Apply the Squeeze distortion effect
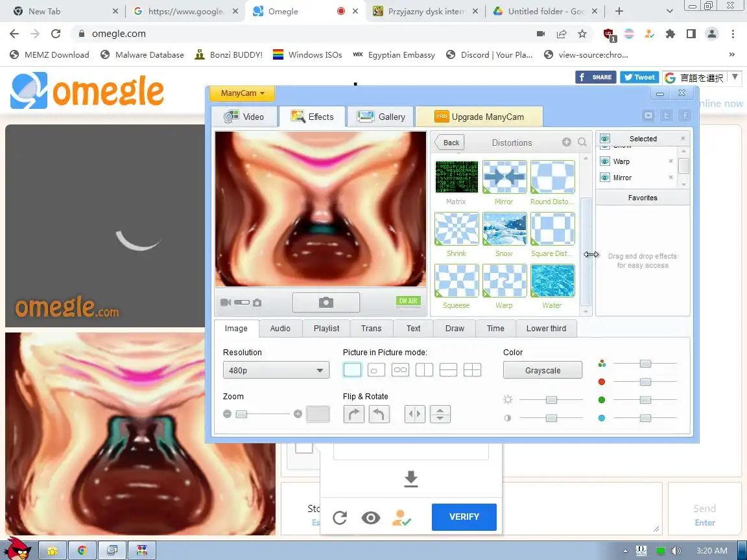 (456, 281)
